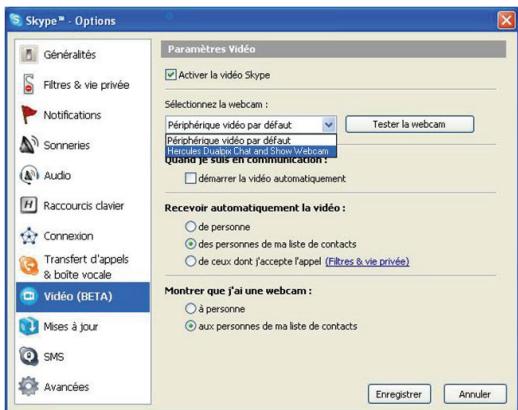Select show webcam 'à personne' option
This screenshot has height=410, width=518.
point(190,309)
